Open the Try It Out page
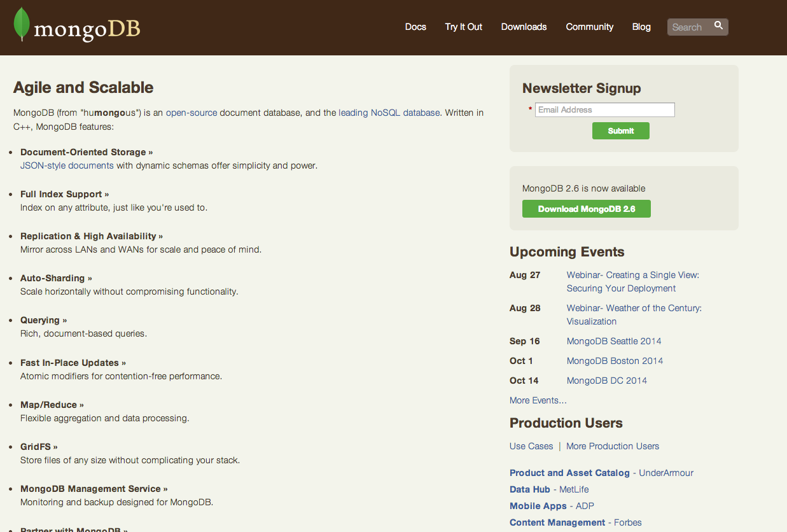Screen dimensions: 787x532 tap(463, 27)
